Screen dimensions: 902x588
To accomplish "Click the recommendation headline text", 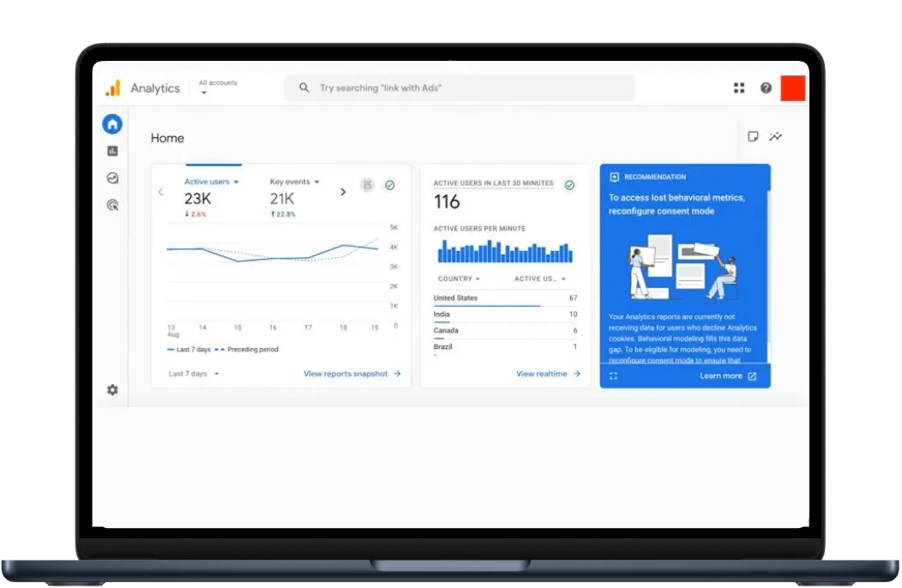I will pos(676,204).
